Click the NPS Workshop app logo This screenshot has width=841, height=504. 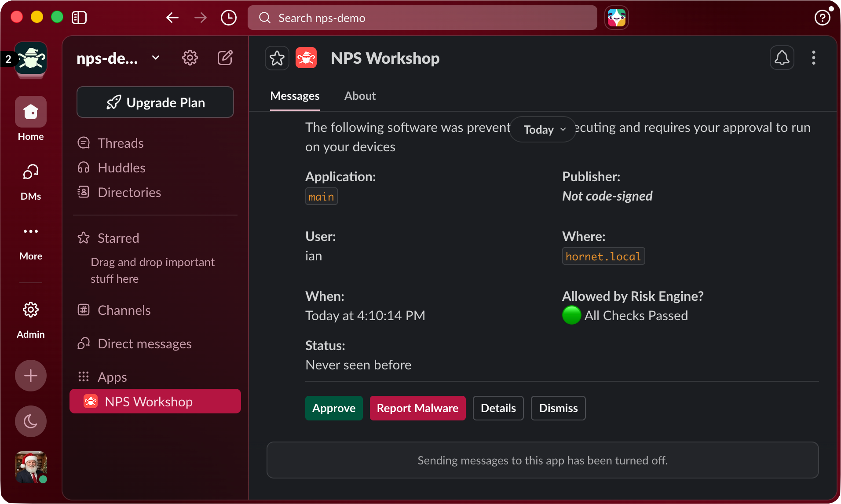[306, 58]
